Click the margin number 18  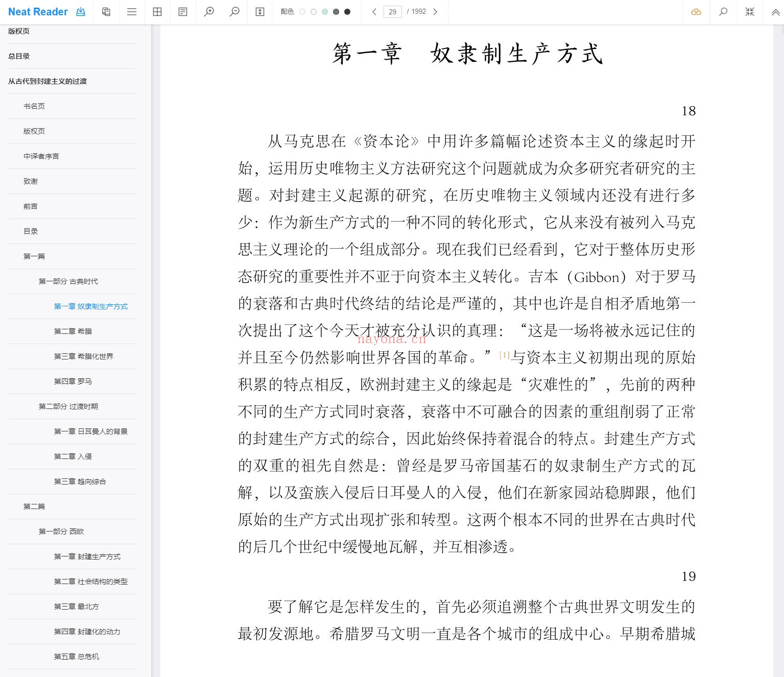click(688, 111)
